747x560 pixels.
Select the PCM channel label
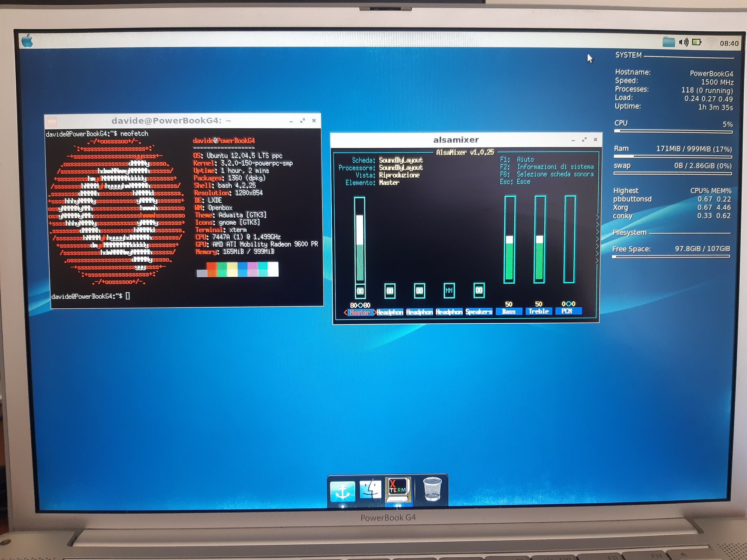click(568, 311)
